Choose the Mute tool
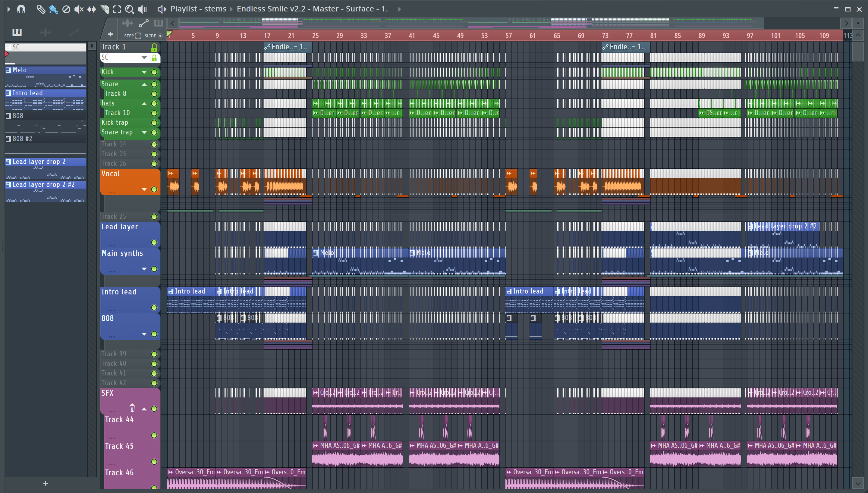The image size is (868, 493). [79, 9]
